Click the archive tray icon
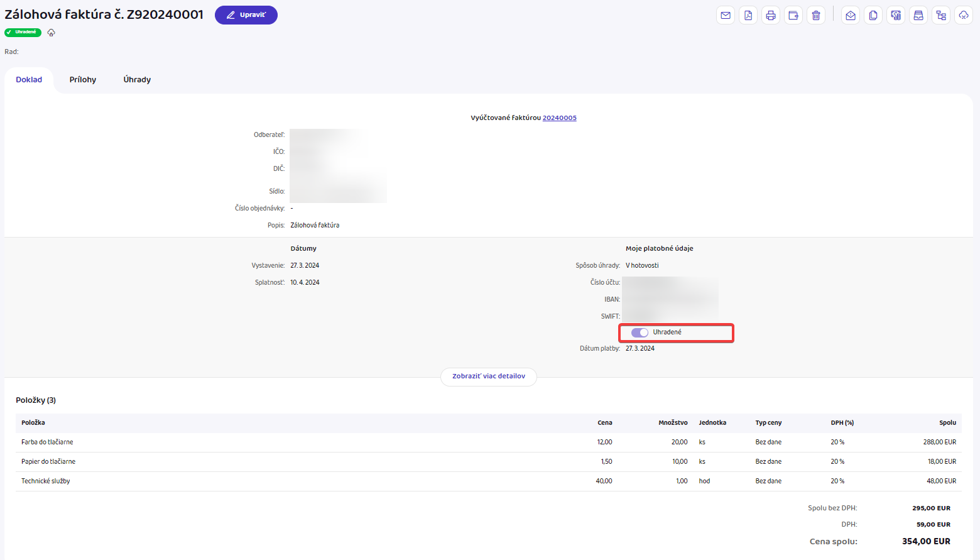Screen dimensions: 980x560 coord(918,16)
